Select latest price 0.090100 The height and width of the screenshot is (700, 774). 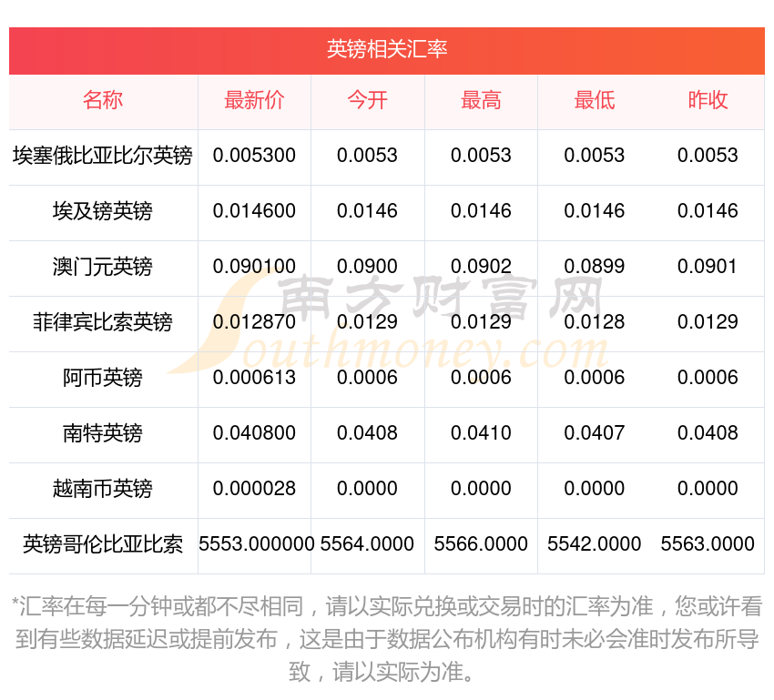[x=254, y=267]
